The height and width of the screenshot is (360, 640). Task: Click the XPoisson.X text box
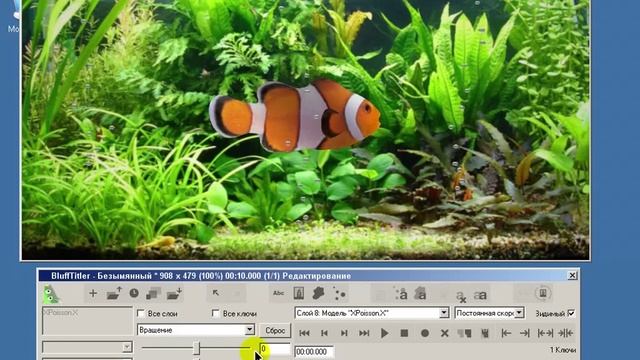click(x=87, y=321)
